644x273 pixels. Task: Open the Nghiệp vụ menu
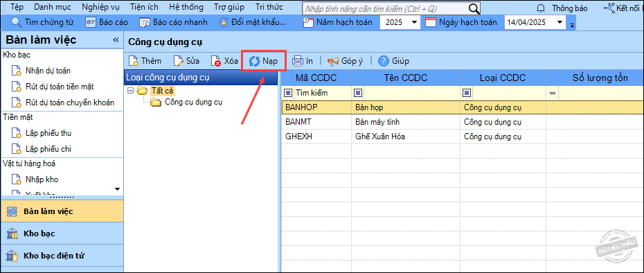pos(100,8)
